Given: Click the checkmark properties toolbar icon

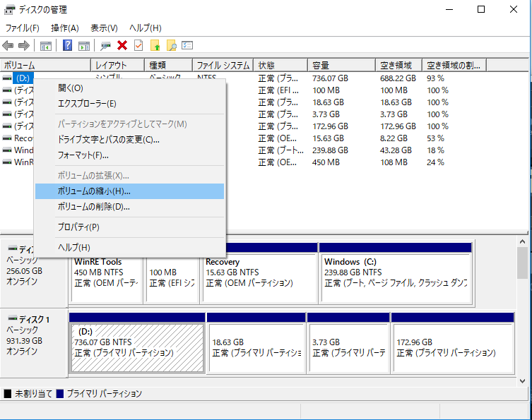Looking at the screenshot, I should tap(138, 45).
